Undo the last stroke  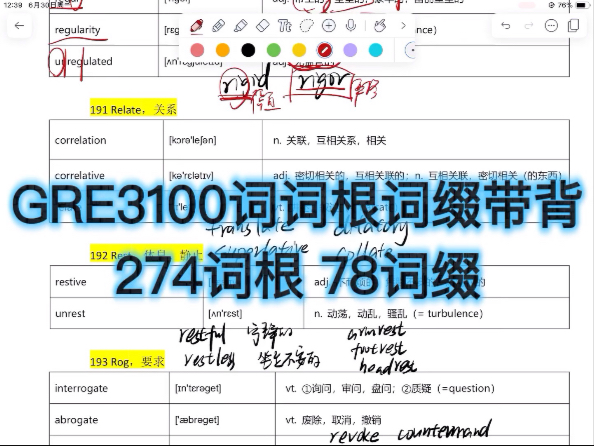coord(506,26)
